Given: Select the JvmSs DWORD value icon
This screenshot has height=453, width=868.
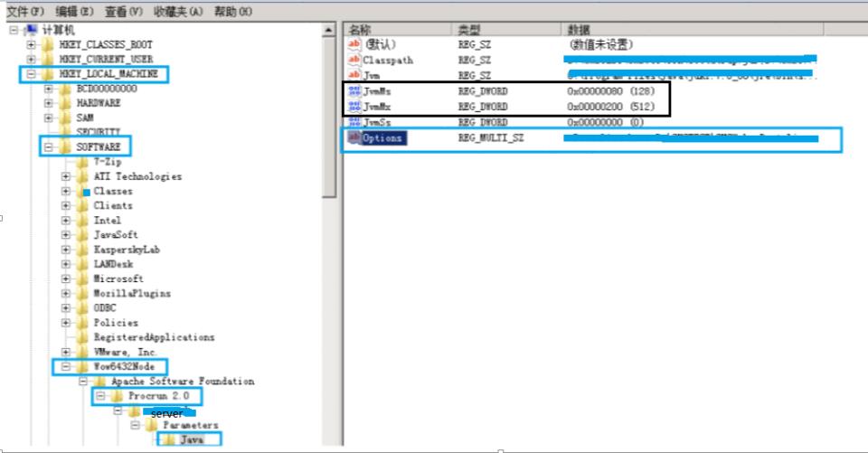Looking at the screenshot, I should pyautogui.click(x=354, y=122).
